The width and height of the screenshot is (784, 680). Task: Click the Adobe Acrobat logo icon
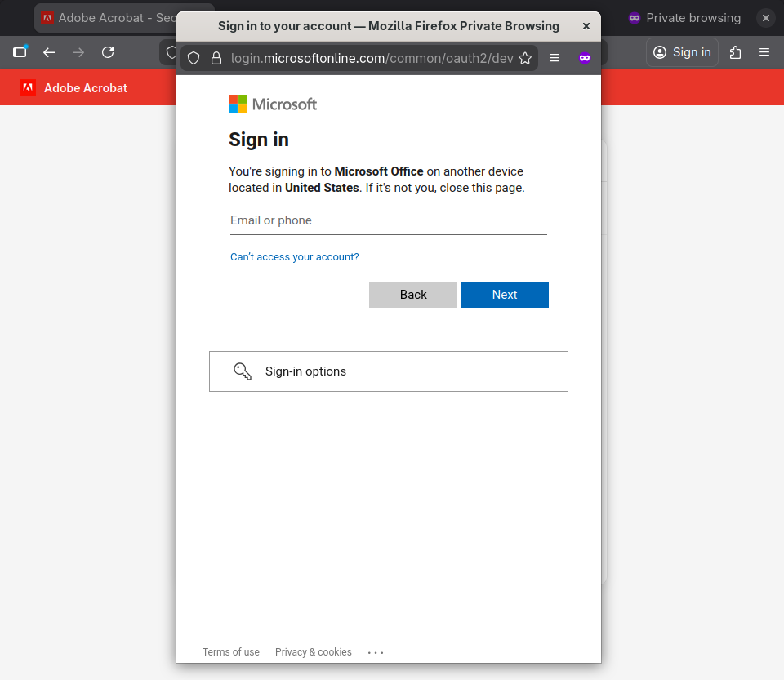(28, 87)
